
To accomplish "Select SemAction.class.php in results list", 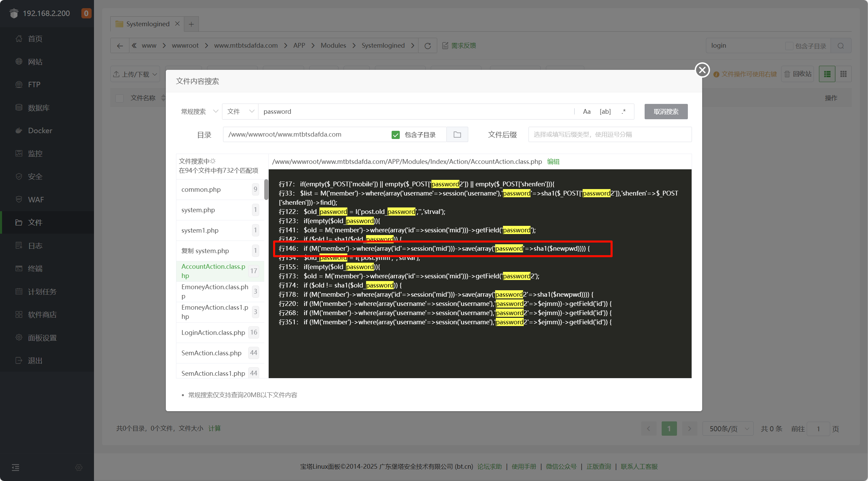I will 220,353.
